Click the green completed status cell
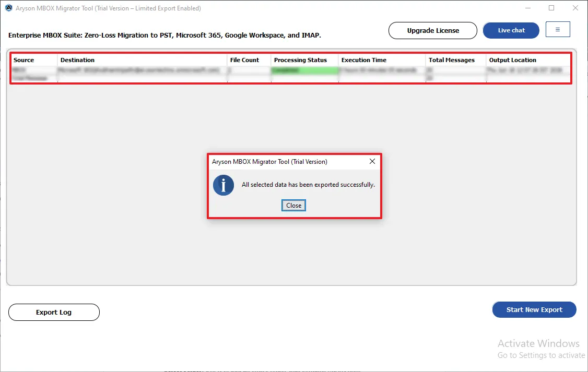The height and width of the screenshot is (372, 588). click(x=304, y=70)
